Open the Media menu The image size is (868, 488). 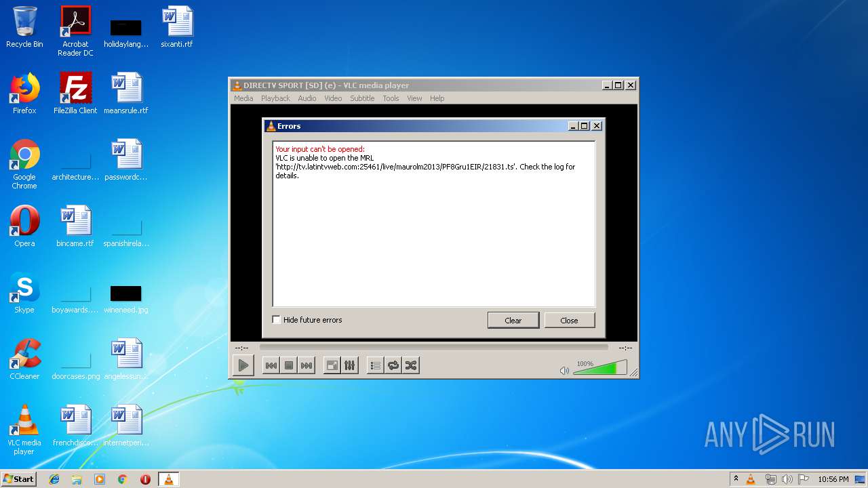point(243,98)
